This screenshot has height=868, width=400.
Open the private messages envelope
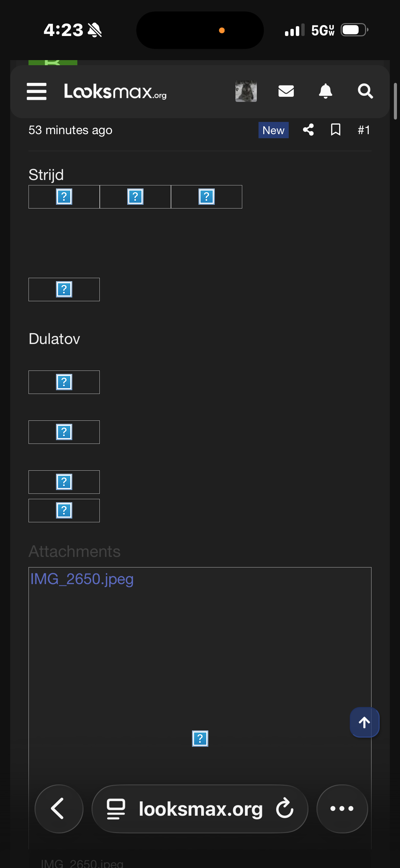click(x=286, y=91)
